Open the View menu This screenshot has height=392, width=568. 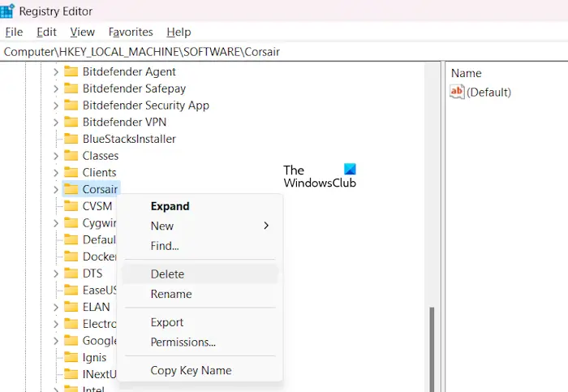82,32
